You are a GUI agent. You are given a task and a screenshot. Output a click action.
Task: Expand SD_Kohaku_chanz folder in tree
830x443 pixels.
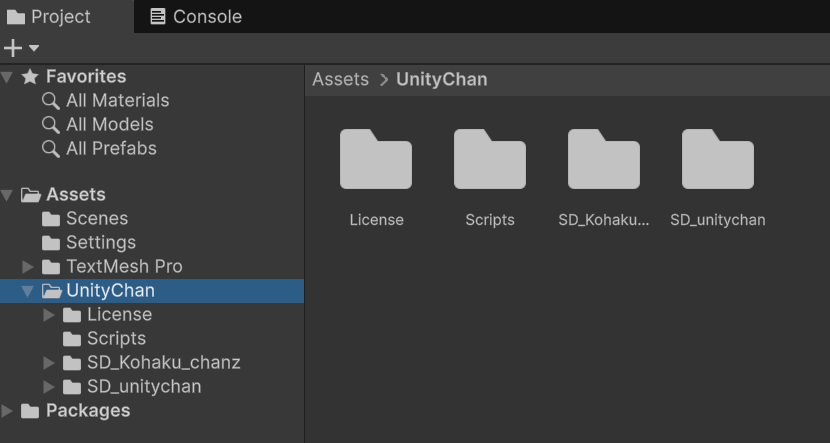[49, 363]
